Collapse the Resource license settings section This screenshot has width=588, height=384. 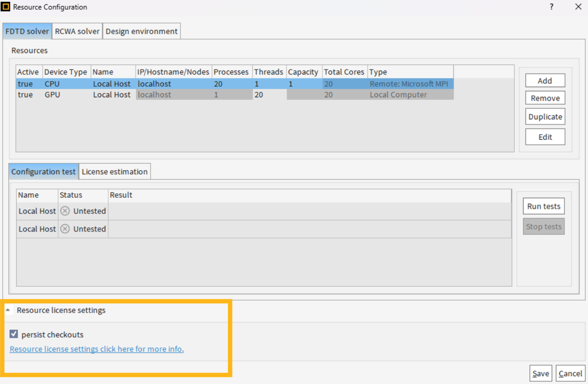(x=8, y=310)
